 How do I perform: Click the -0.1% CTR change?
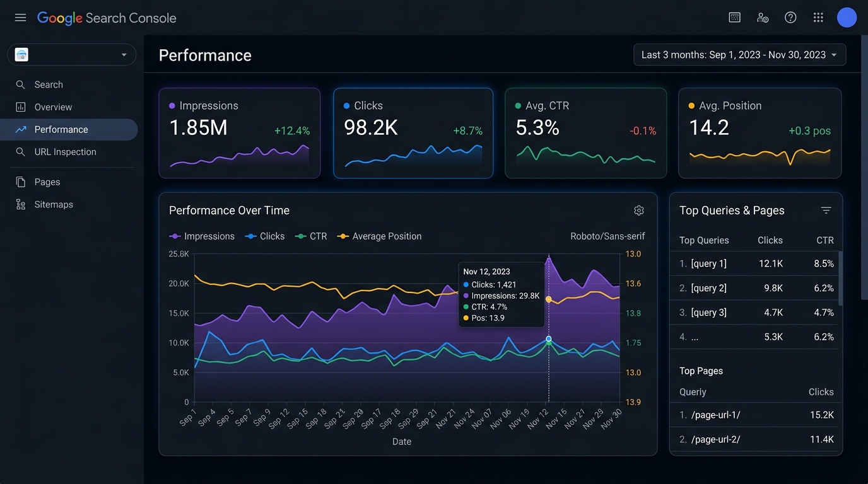[x=643, y=131]
